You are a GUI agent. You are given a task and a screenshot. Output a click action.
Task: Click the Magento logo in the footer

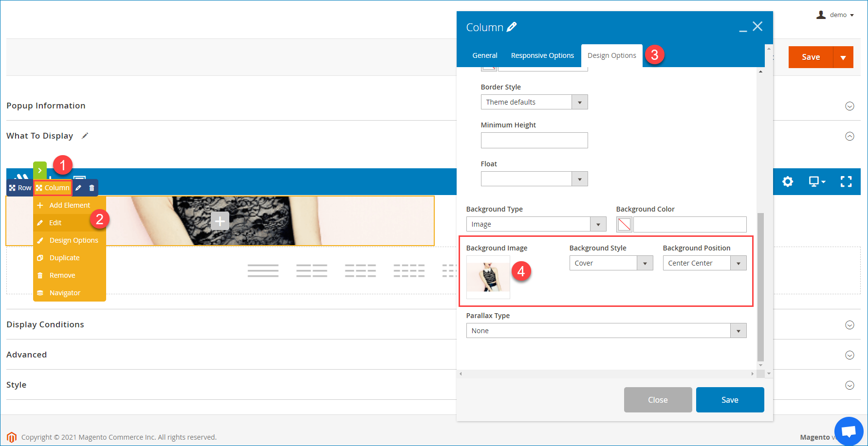(x=11, y=437)
